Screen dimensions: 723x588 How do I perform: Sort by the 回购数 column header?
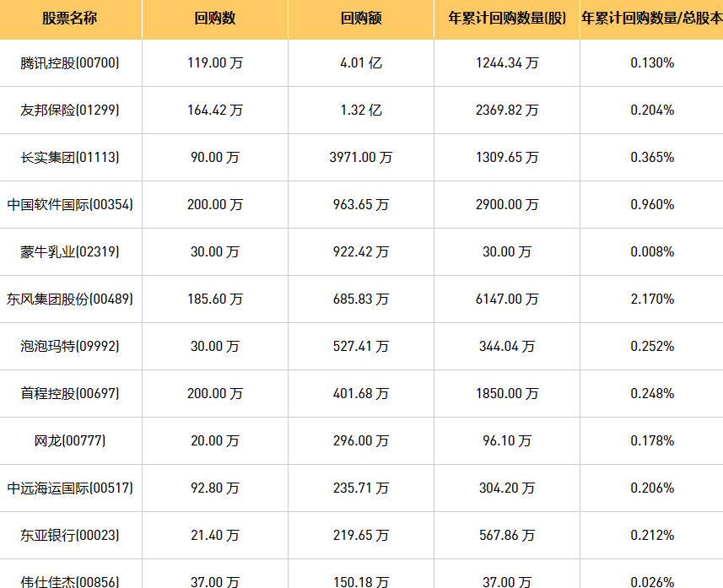(x=215, y=18)
